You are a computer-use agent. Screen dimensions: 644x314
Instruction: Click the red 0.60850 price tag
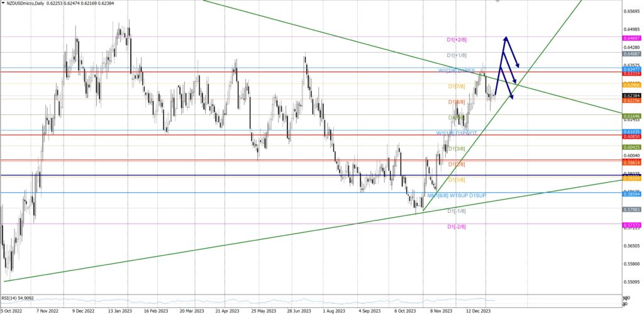click(x=631, y=136)
